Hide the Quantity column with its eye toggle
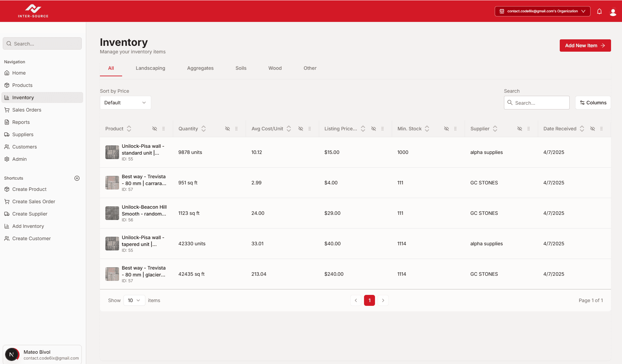Image resolution: width=622 pixels, height=364 pixels. point(227,129)
